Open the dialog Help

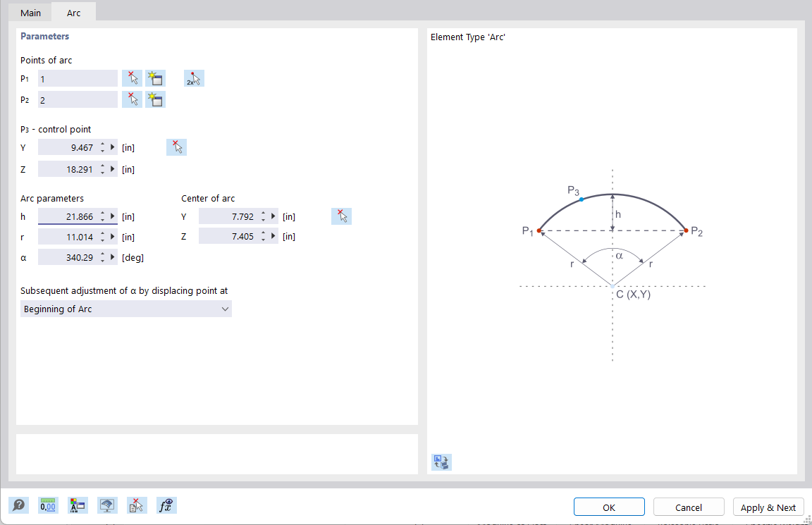tap(19, 505)
